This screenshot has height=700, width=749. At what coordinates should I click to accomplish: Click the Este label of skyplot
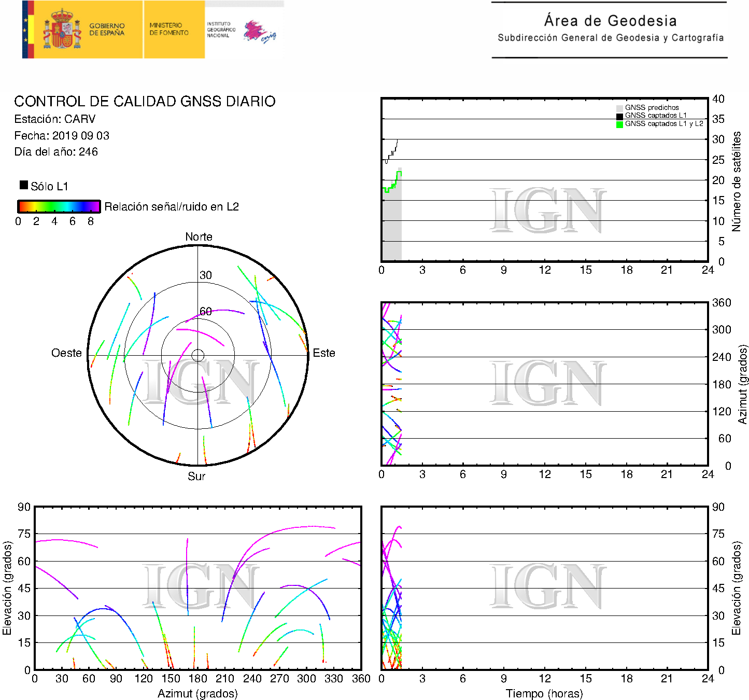coord(324,353)
